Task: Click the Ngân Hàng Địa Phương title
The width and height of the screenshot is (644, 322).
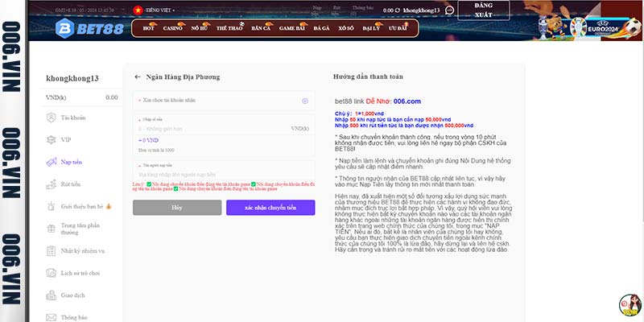Action: pos(183,76)
